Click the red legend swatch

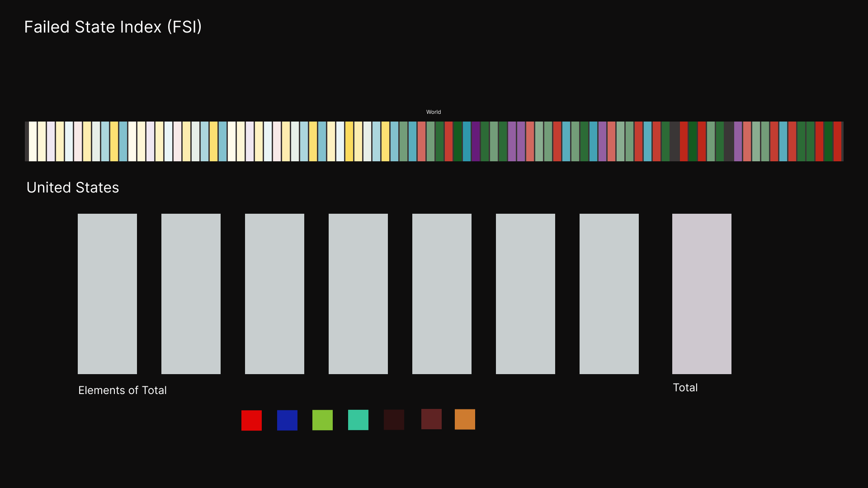(251, 420)
